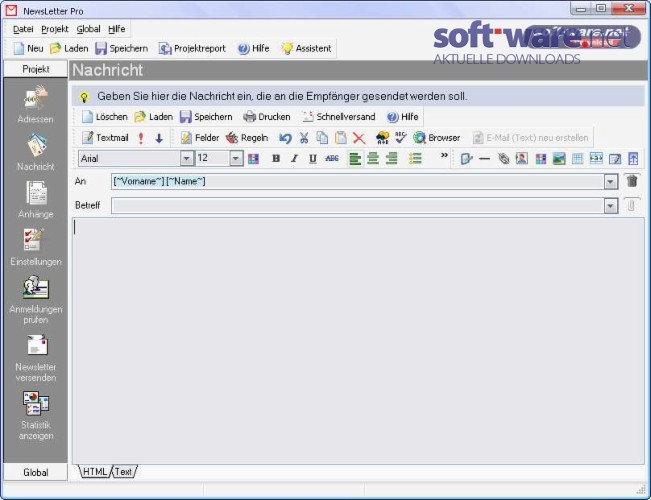Open the Projekt menu
Image resolution: width=651 pixels, height=500 pixels.
[x=55, y=29]
